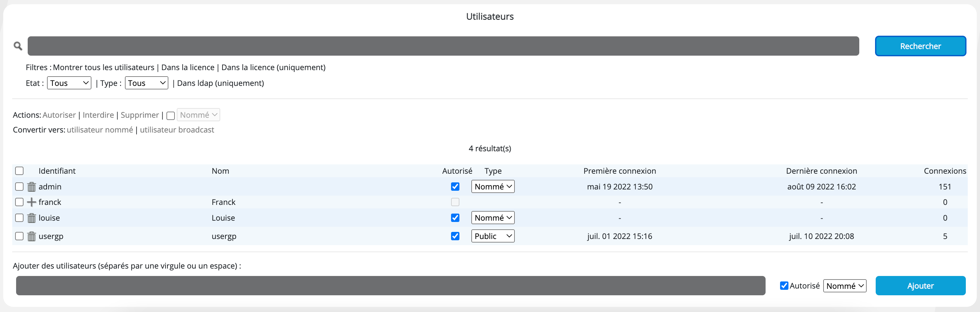Viewport: 980px width, 312px height.
Task: Select the louise row checkbox
Action: point(19,218)
